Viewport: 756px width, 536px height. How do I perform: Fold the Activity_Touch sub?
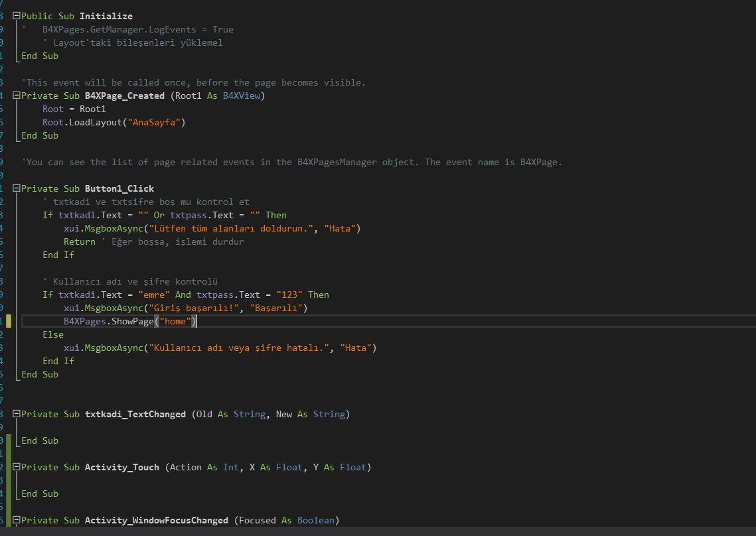pyautogui.click(x=17, y=467)
